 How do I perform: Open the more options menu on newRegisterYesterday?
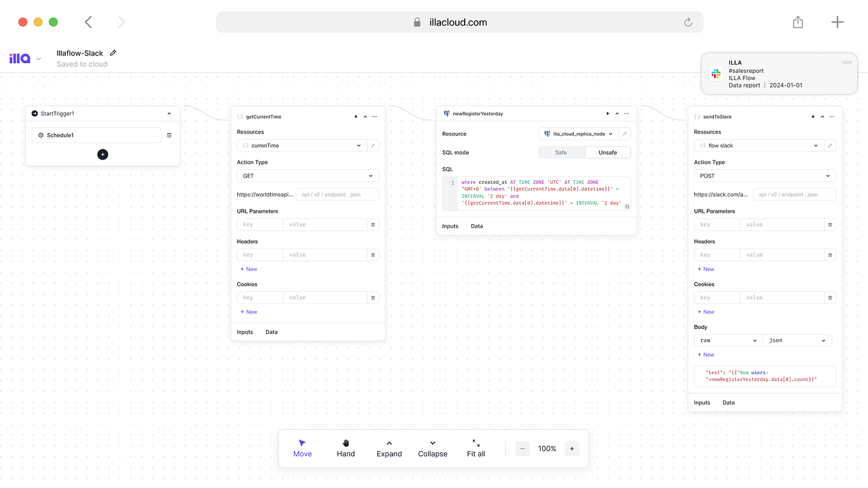point(626,113)
